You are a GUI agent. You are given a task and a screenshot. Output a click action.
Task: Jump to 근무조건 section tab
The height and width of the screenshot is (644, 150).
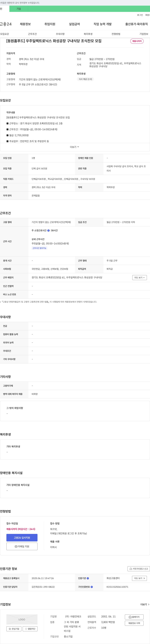click(32, 34)
